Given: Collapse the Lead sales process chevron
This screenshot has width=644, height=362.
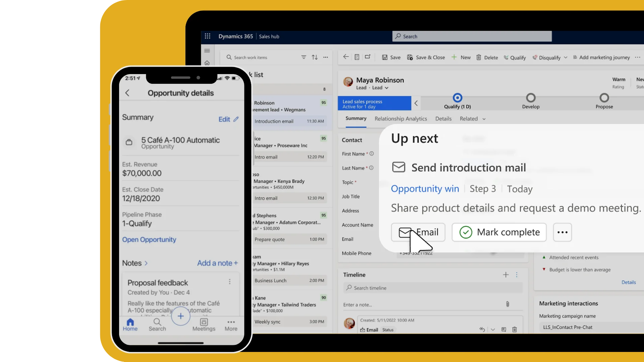Looking at the screenshot, I should pyautogui.click(x=416, y=103).
